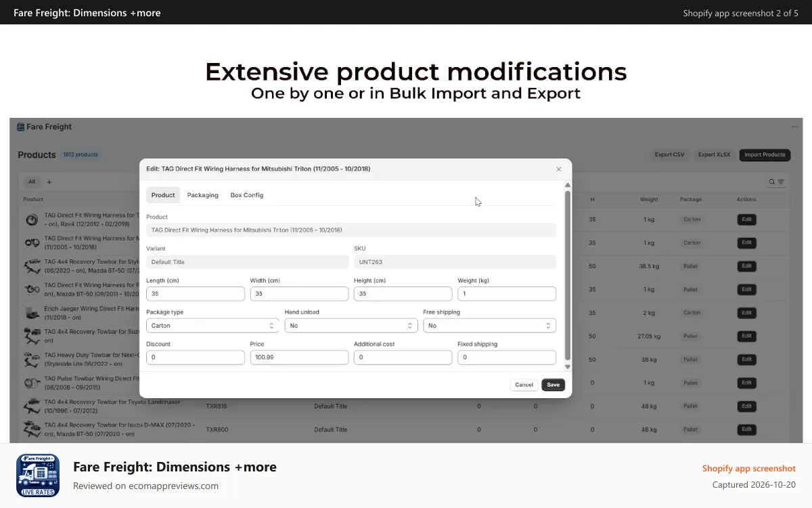This screenshot has height=508, width=812.
Task: Click the Actions column header
Action: tap(746, 200)
